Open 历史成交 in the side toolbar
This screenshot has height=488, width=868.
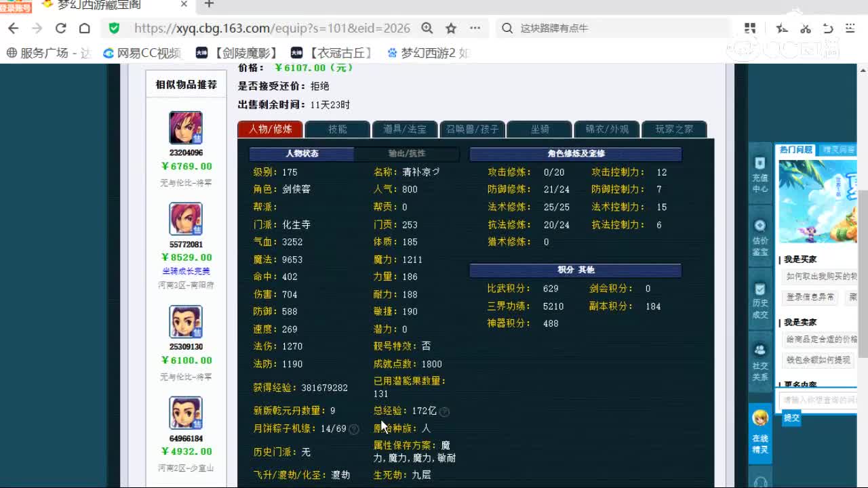(760, 300)
